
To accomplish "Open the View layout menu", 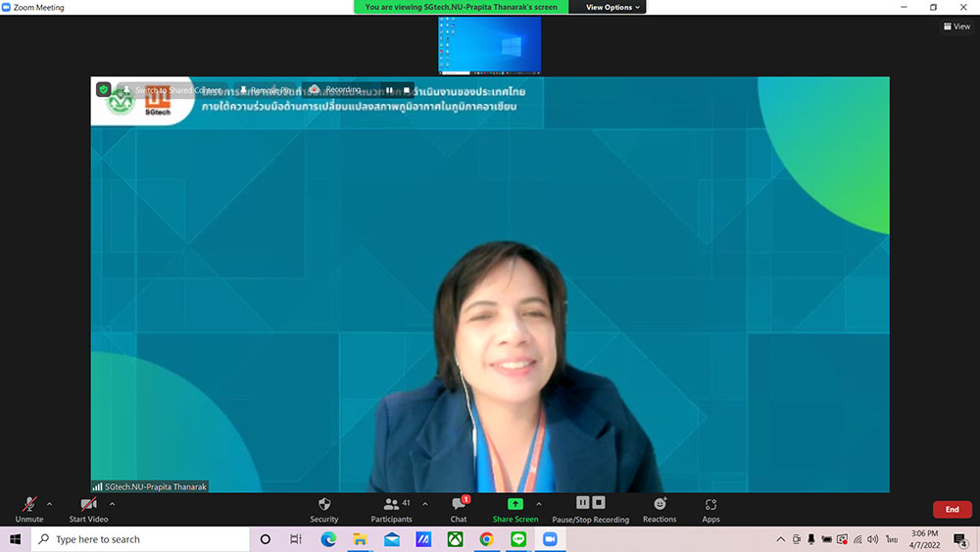I will [x=956, y=26].
